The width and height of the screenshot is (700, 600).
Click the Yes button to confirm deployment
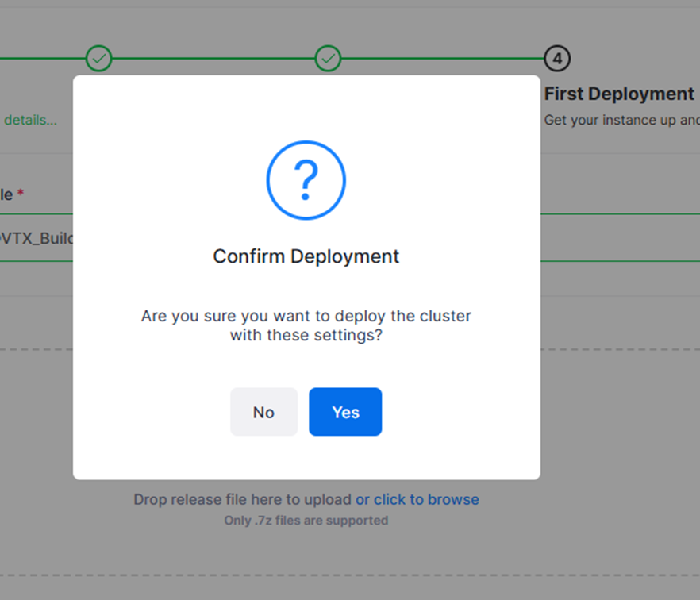tap(345, 412)
